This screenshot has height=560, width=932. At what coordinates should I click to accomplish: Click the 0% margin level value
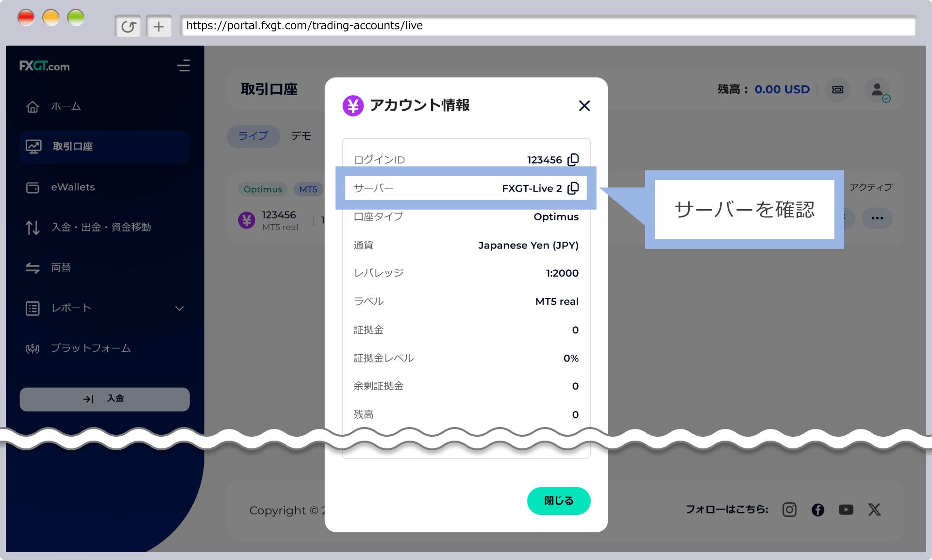(x=571, y=358)
